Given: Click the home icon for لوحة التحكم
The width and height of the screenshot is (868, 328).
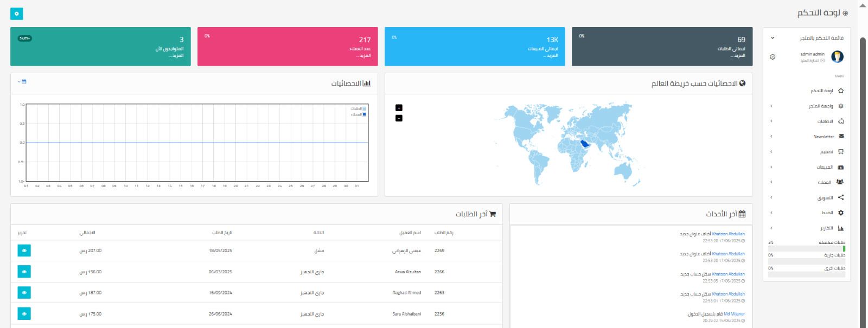Looking at the screenshot, I should pyautogui.click(x=841, y=91).
